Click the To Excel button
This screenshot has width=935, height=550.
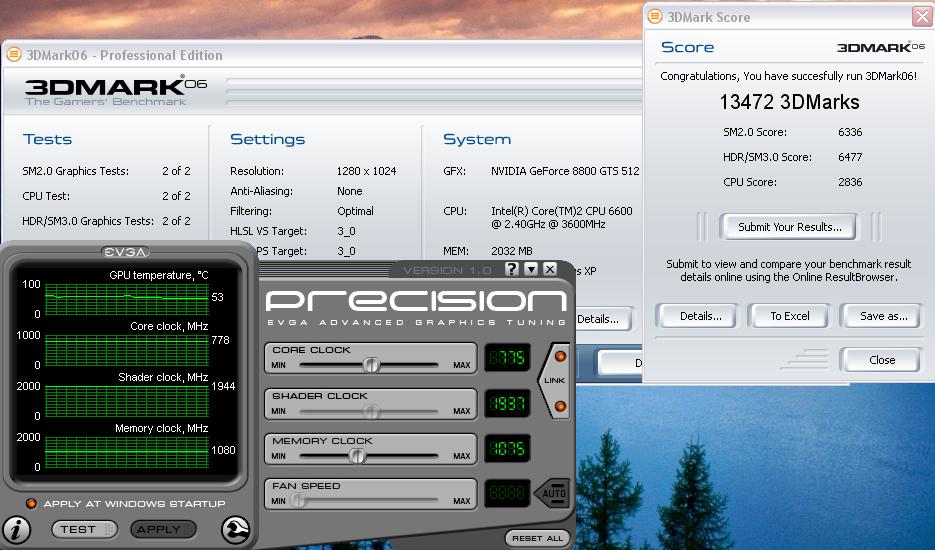[789, 316]
